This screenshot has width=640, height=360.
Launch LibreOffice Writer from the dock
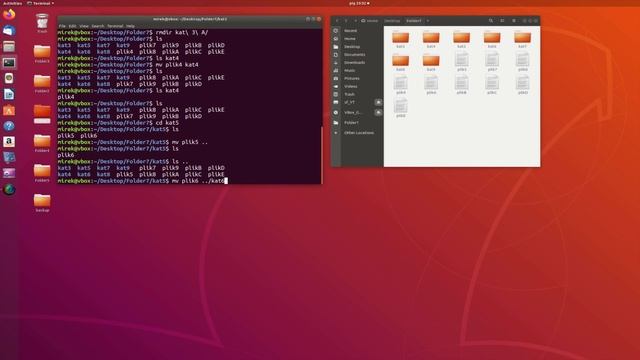[9, 94]
